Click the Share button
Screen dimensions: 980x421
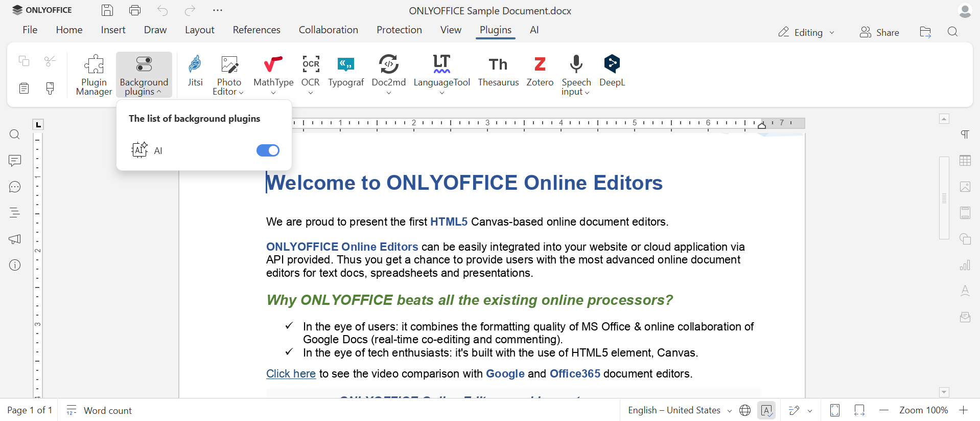[879, 32]
